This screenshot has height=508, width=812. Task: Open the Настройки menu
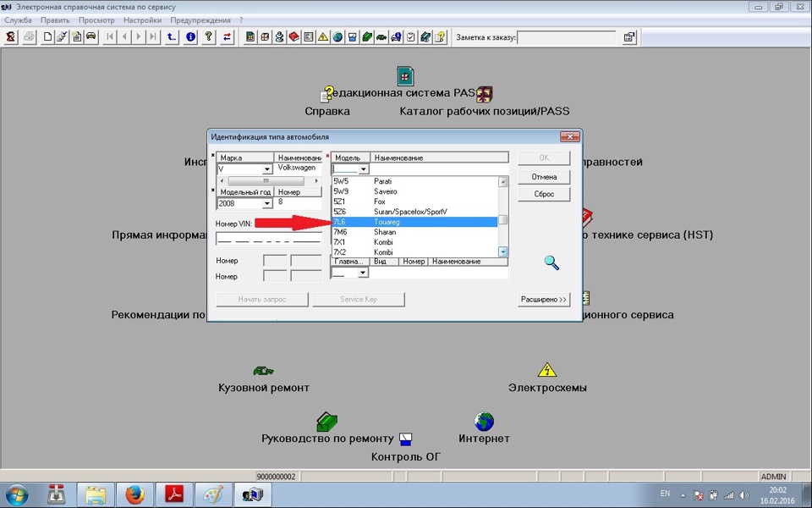coord(142,20)
